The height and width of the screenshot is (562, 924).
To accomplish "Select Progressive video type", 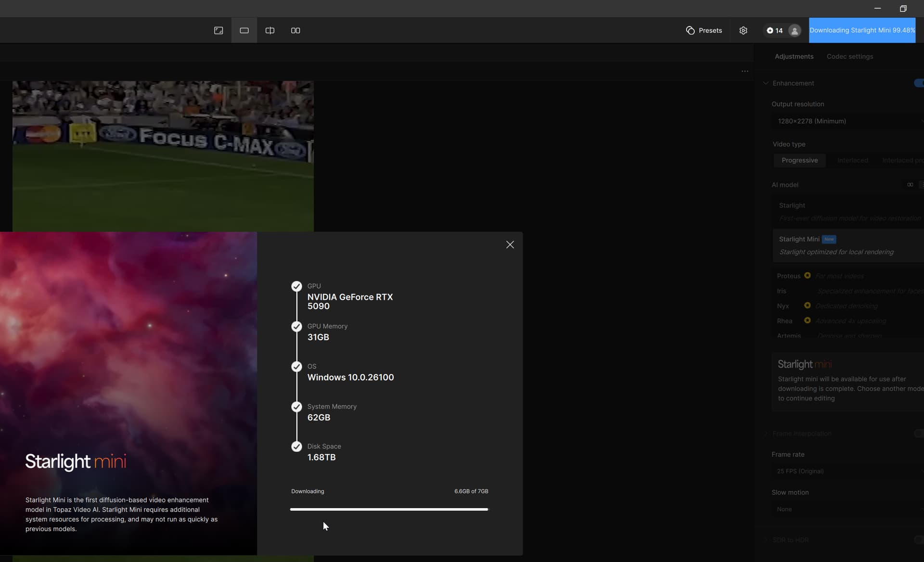I will 799,160.
